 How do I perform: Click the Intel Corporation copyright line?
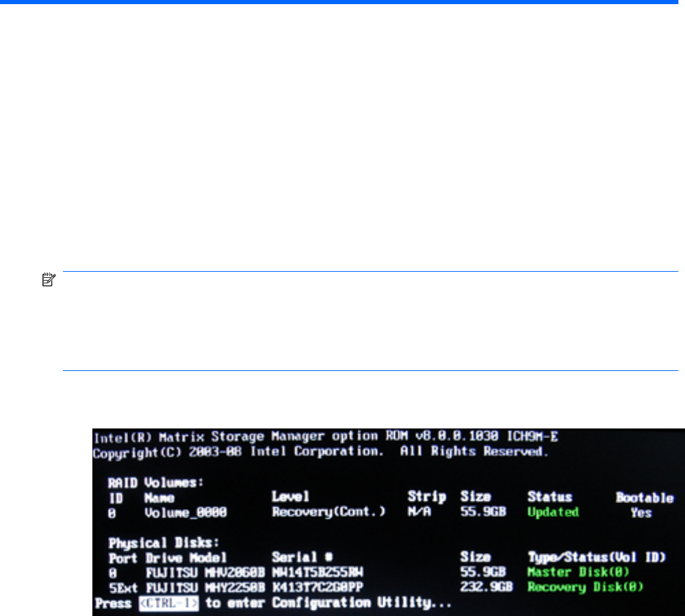click(x=321, y=452)
